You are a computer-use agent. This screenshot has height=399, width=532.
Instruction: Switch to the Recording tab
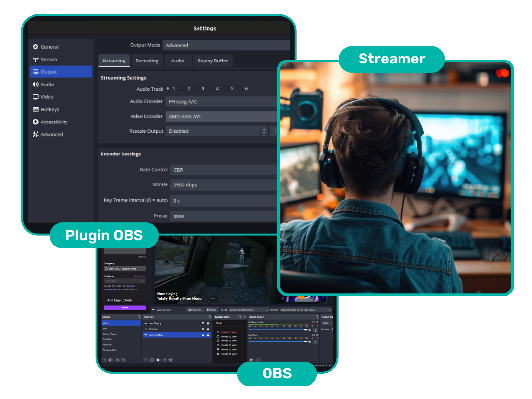[x=147, y=61]
